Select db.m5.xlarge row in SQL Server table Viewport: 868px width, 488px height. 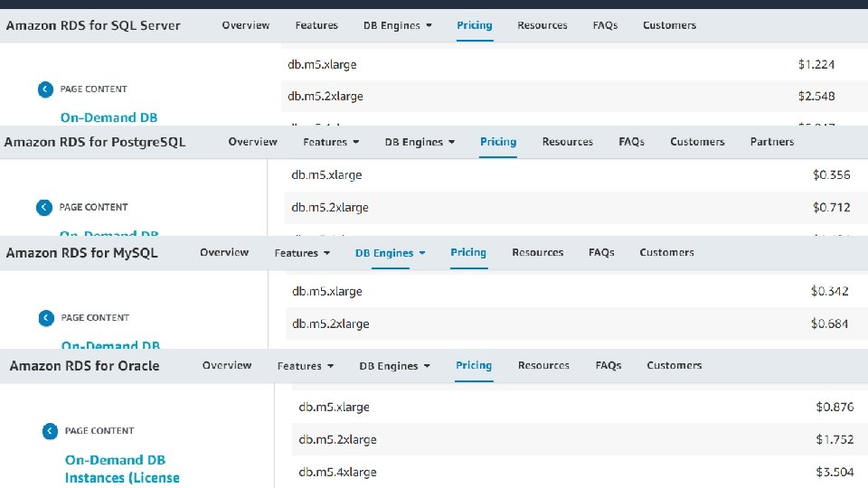pos(575,65)
